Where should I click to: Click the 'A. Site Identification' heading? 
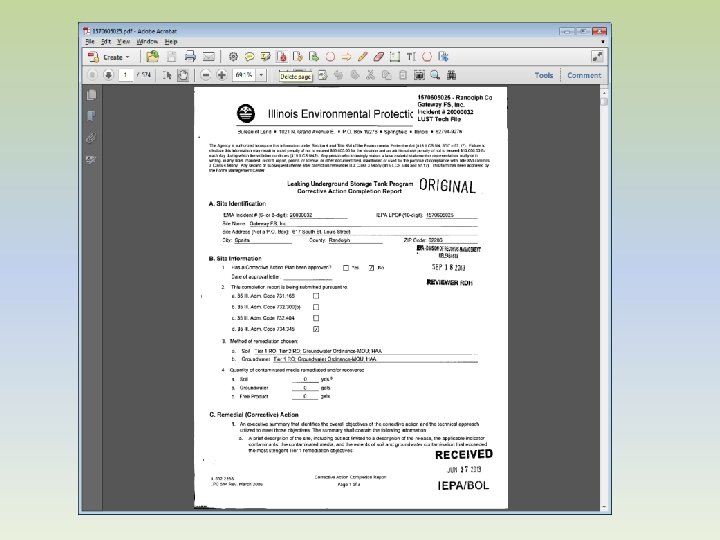click(237, 203)
